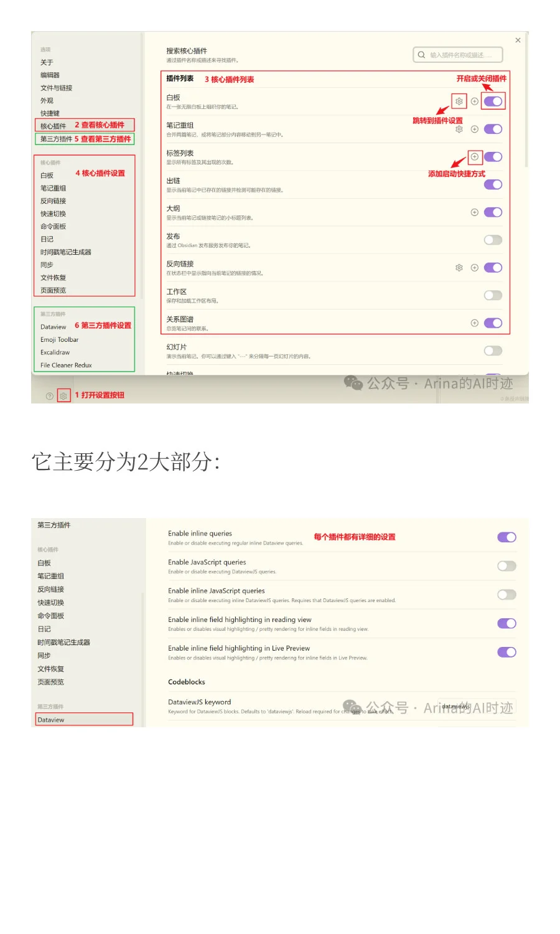The height and width of the screenshot is (934, 560).
Task: Click the plus icon next to 关系图谱
Action: (x=475, y=323)
